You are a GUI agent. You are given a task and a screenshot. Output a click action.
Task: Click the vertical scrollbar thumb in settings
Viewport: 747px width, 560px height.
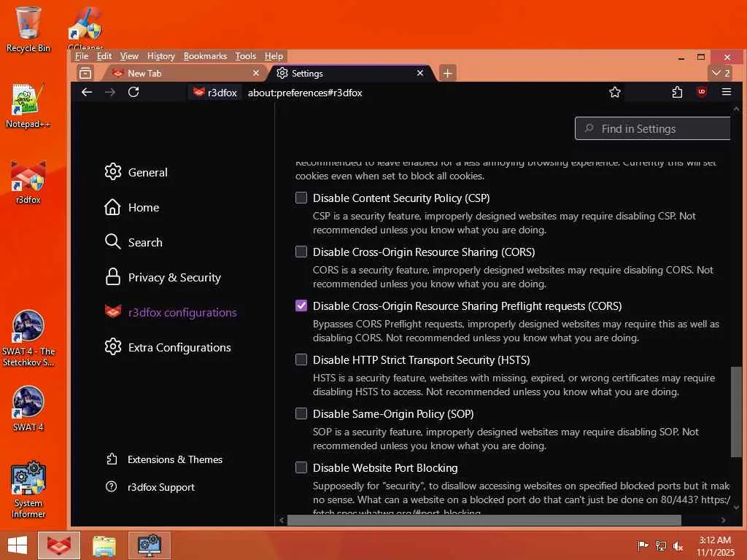tap(736, 412)
